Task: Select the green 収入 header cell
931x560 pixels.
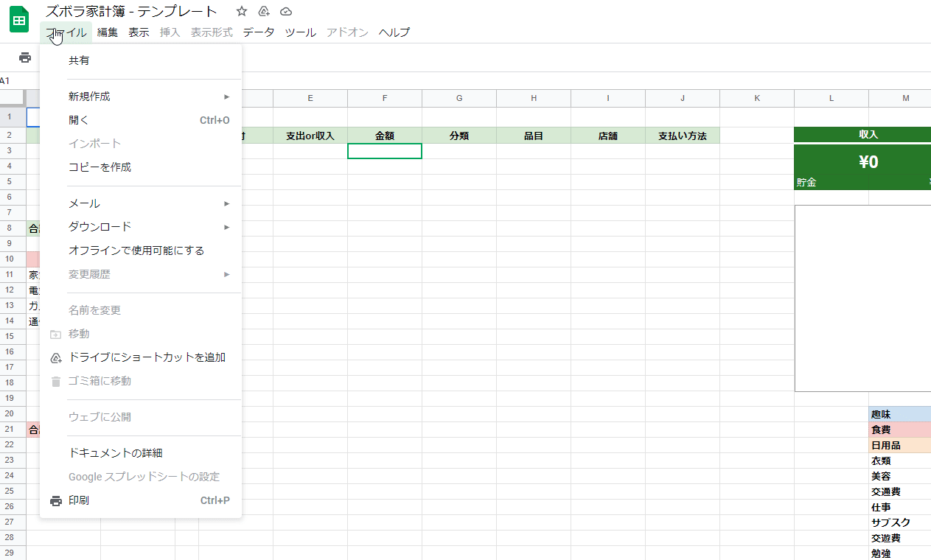Action: 868,135
